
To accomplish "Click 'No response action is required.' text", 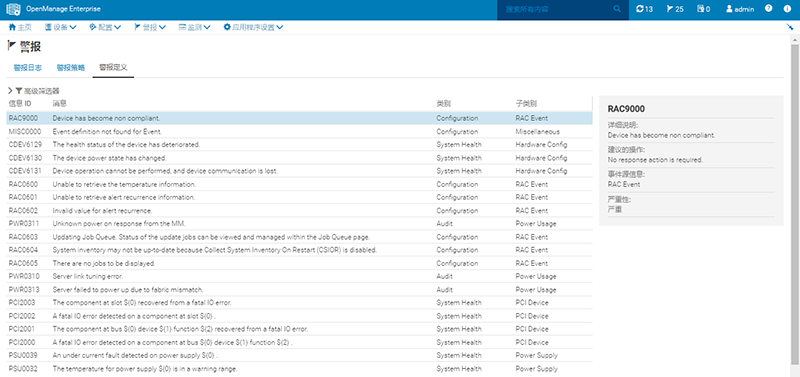I will click(x=655, y=160).
